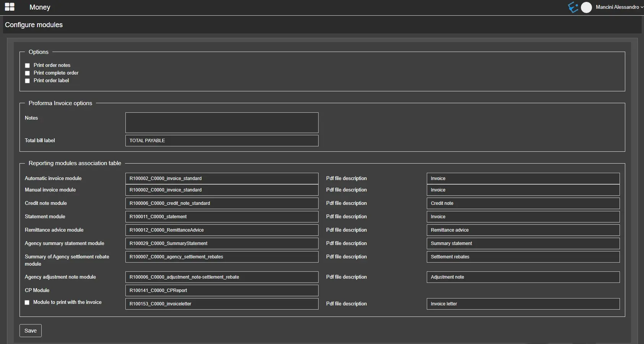Select the Automatic invoice module field
The image size is (644, 344).
(x=222, y=178)
